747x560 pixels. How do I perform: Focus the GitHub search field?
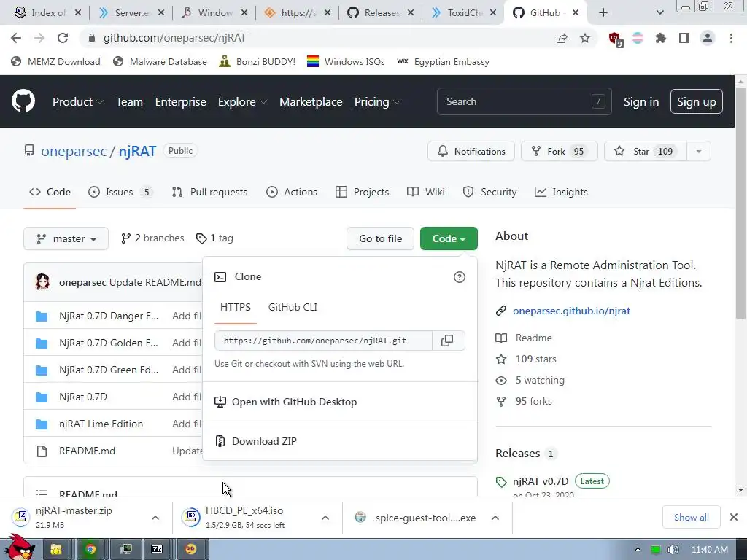click(524, 101)
